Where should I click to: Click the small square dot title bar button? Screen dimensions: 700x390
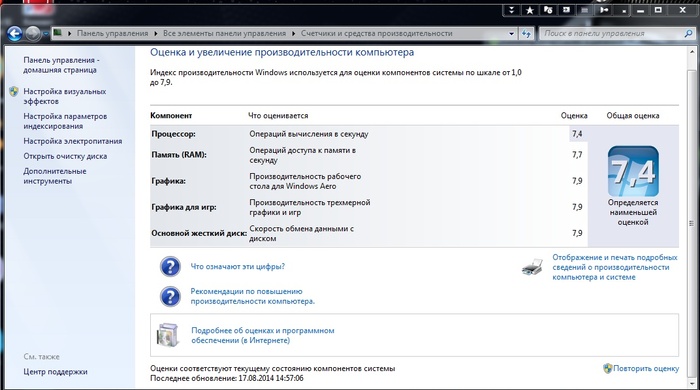(x=624, y=11)
